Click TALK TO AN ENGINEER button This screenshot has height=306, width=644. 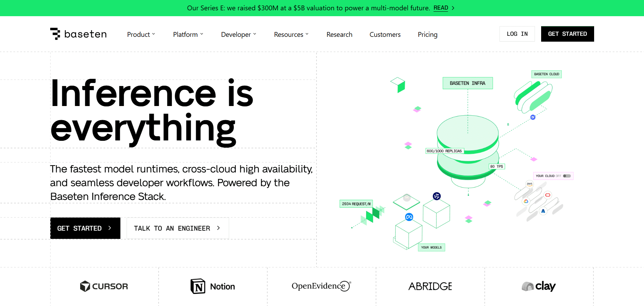tap(178, 228)
